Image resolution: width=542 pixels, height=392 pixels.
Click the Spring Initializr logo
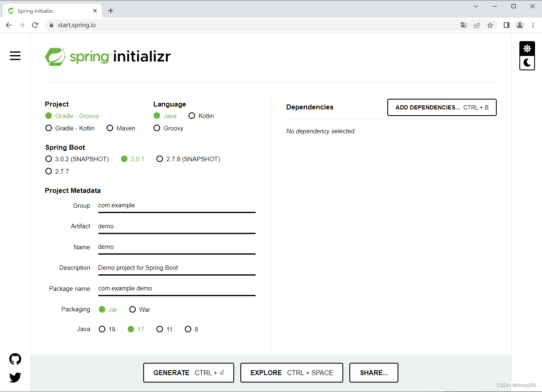[x=108, y=56]
